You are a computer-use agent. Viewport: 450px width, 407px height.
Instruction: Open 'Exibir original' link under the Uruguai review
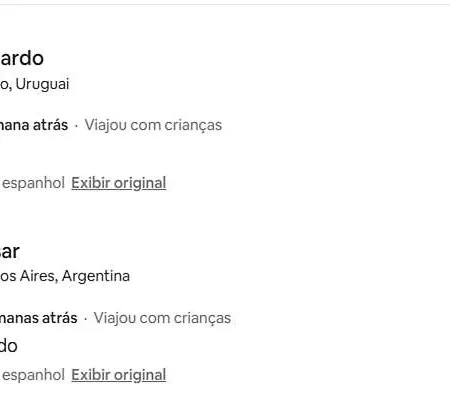click(119, 183)
